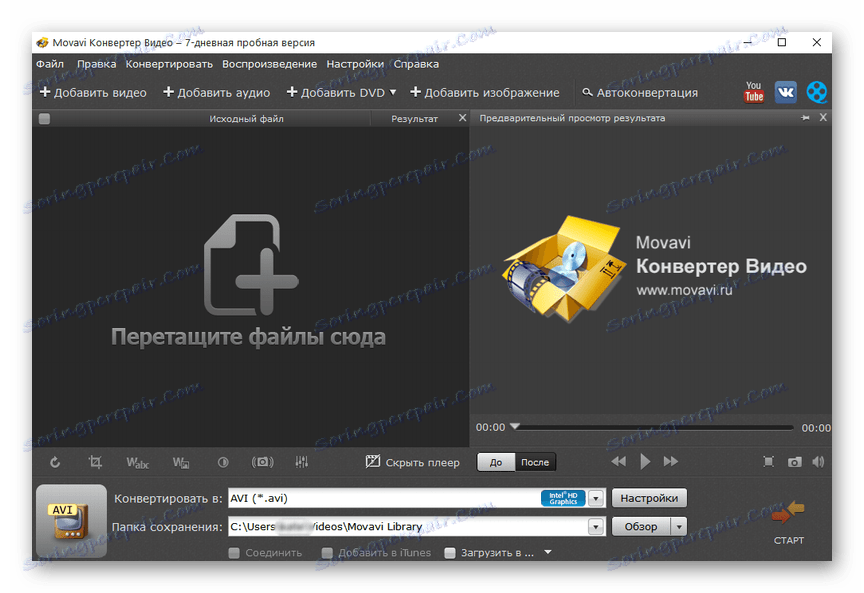
Task: Click the Настройки format settings button
Action: coord(649,498)
